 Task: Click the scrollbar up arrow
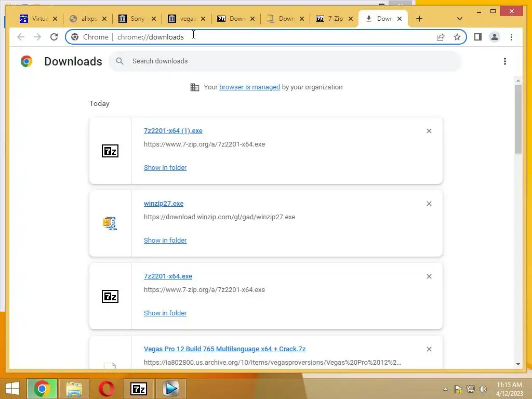(x=518, y=81)
